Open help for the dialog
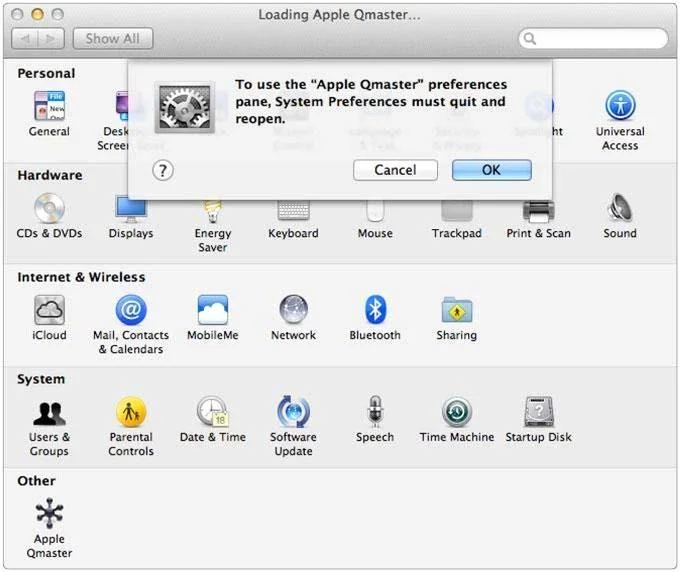This screenshot has height=572, width=680. 163,170
